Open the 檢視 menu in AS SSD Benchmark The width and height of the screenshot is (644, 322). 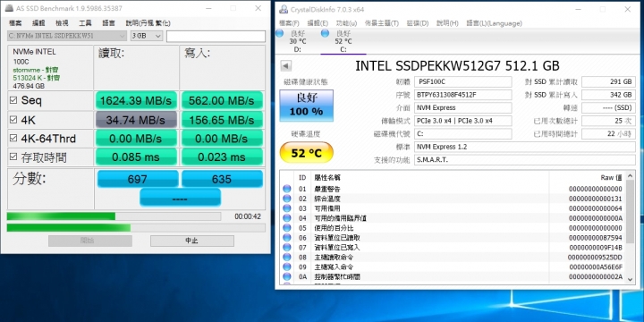click(x=62, y=23)
